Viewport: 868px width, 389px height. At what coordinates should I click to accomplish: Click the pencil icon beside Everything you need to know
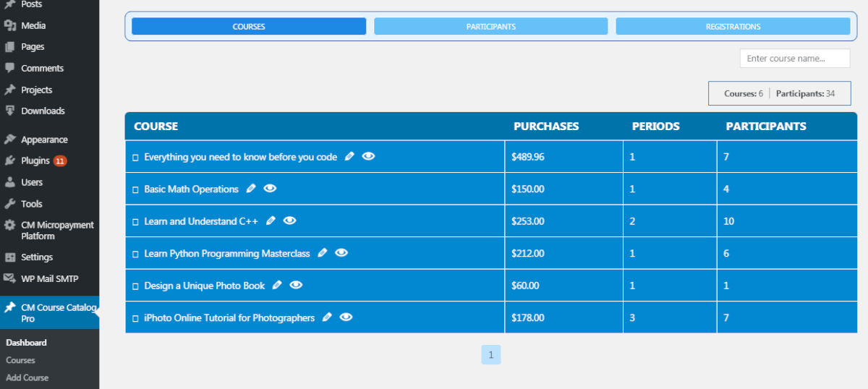point(349,157)
